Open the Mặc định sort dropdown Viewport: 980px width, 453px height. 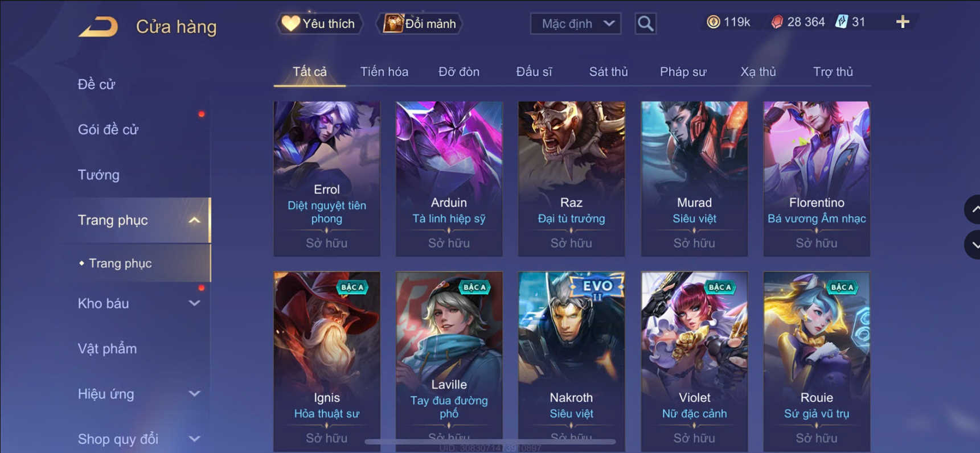[x=576, y=23]
